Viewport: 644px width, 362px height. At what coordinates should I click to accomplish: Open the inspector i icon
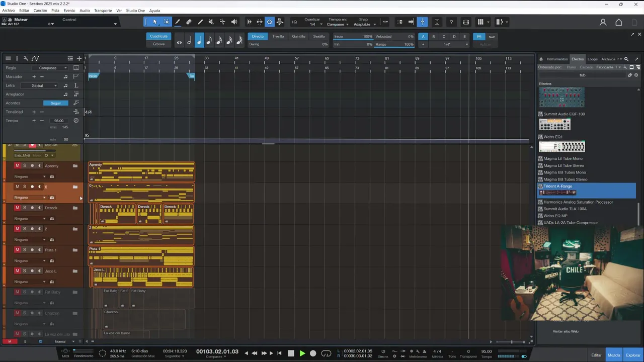coord(17,58)
